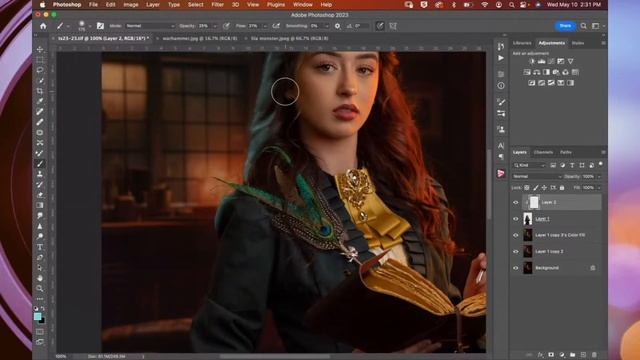Select the Clone Stamp tool

click(40, 174)
